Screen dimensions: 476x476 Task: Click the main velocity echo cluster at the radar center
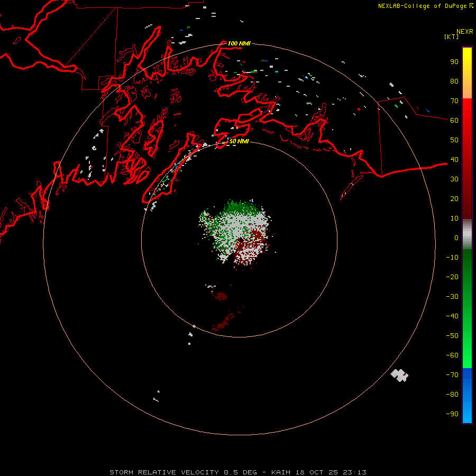pos(236,234)
